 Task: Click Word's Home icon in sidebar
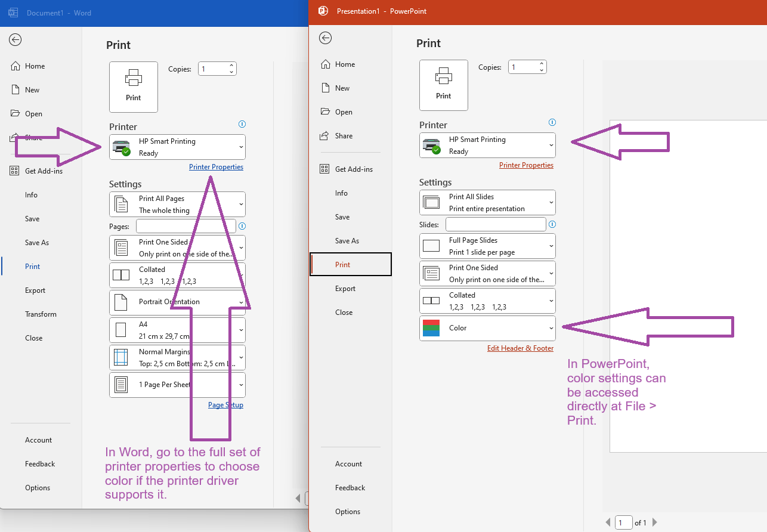[16, 66]
